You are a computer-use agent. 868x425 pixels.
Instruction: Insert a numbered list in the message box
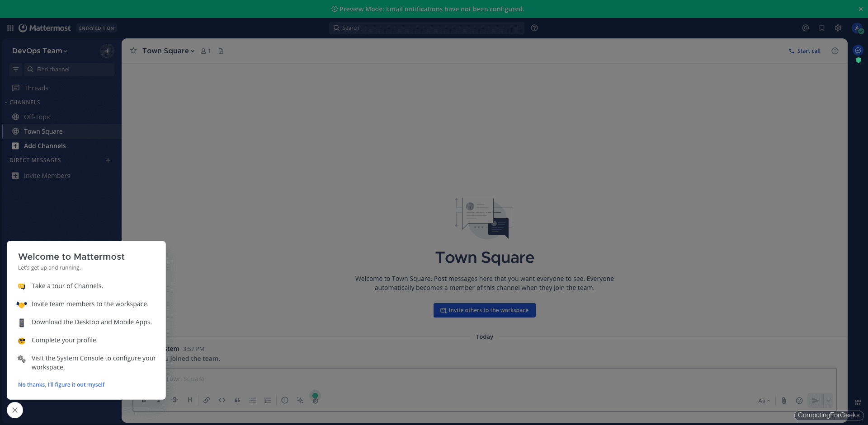(x=268, y=400)
